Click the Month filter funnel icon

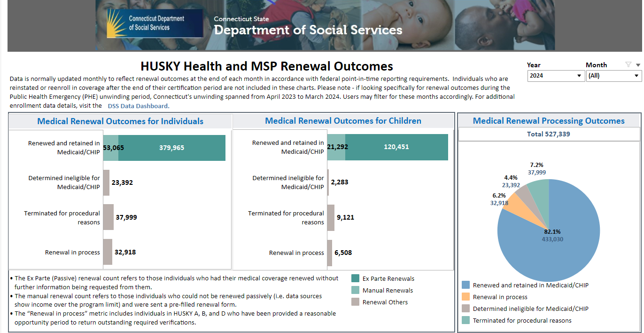tap(628, 65)
